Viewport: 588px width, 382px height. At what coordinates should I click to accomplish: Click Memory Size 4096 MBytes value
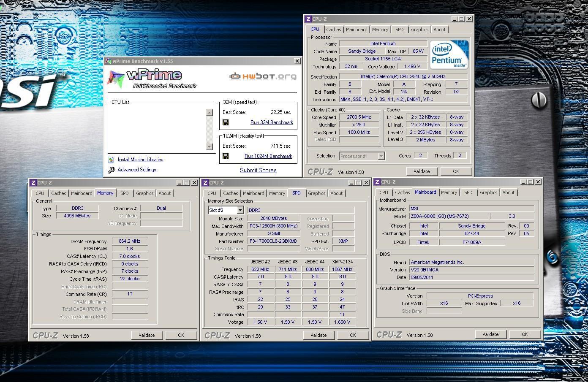click(77, 216)
